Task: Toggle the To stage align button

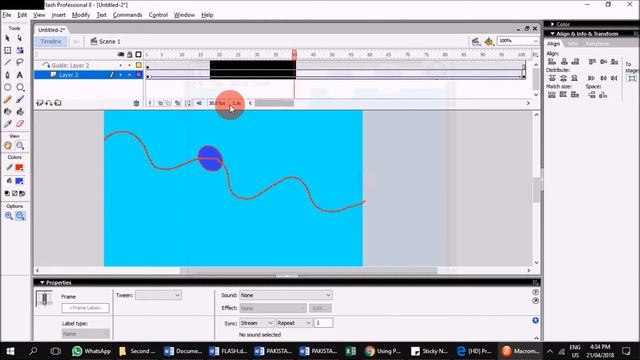Action: click(x=632, y=78)
